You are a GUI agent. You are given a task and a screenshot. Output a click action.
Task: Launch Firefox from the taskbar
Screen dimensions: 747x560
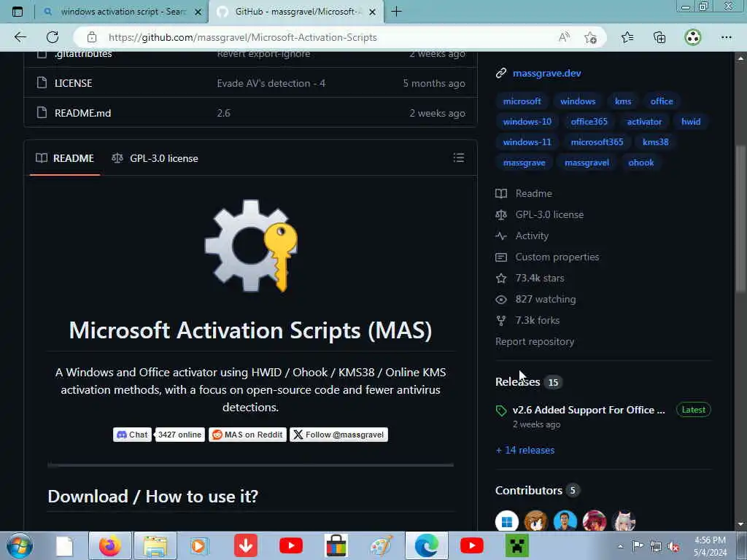pyautogui.click(x=110, y=545)
